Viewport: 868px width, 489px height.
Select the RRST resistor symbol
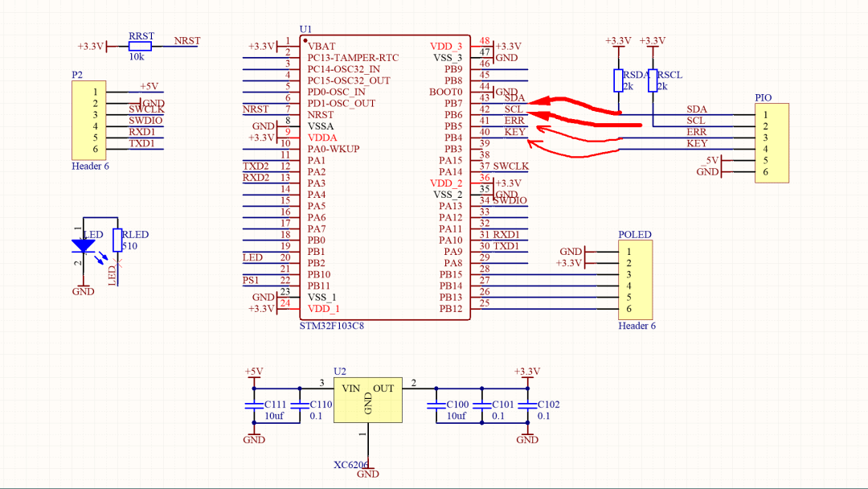[x=140, y=47]
